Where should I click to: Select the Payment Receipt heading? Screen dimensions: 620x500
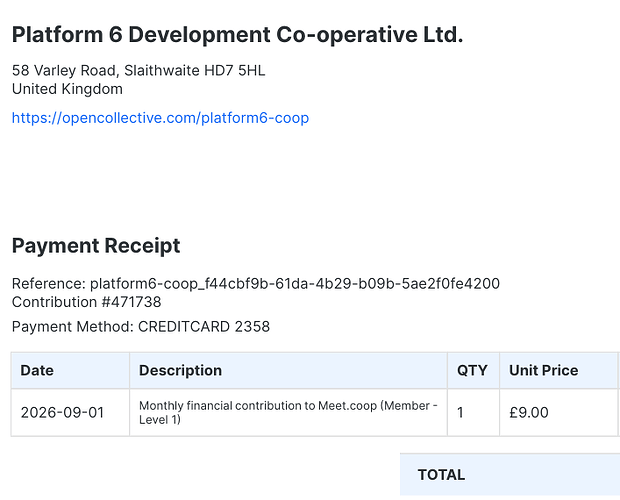(x=96, y=245)
